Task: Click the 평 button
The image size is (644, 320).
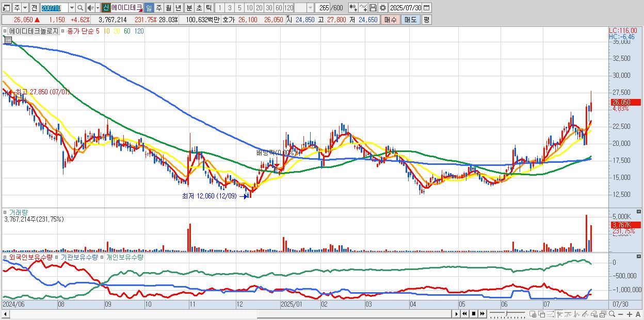Action: click(x=426, y=20)
